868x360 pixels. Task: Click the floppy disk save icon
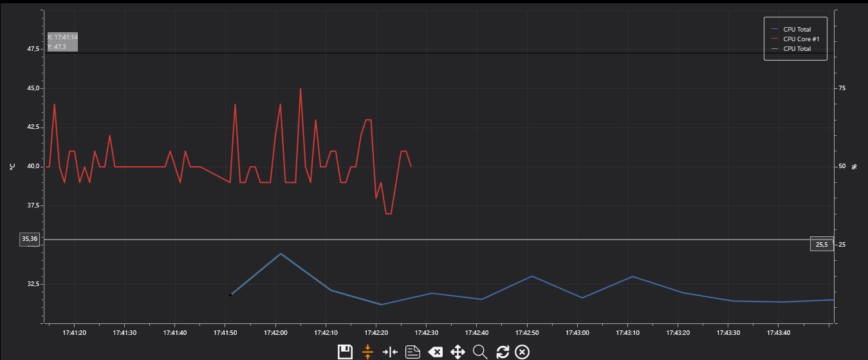[x=345, y=352]
